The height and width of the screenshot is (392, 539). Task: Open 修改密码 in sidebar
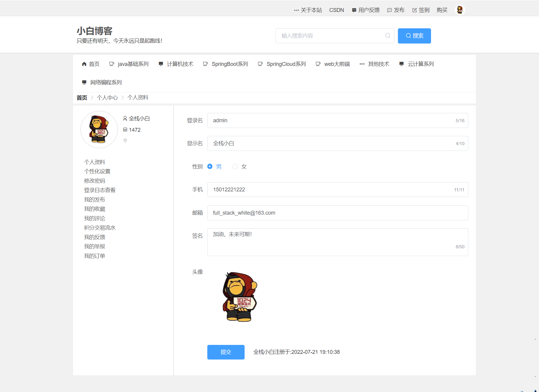pyautogui.click(x=95, y=181)
